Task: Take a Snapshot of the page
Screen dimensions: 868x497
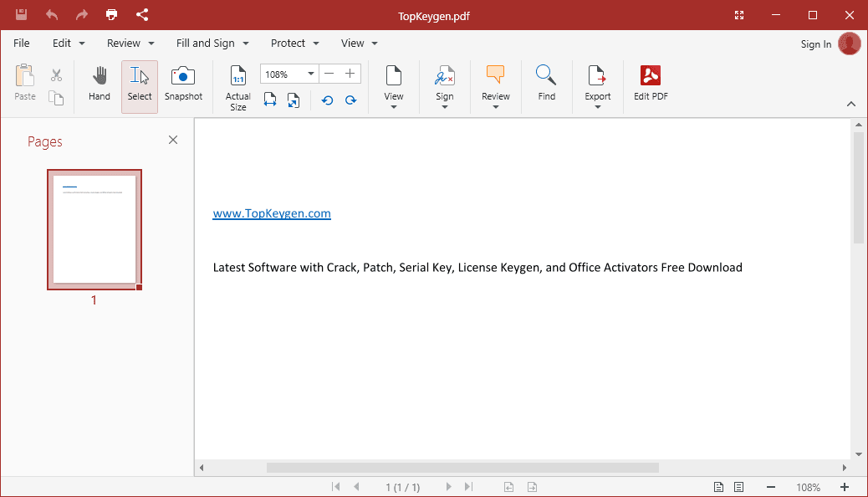Action: point(183,84)
